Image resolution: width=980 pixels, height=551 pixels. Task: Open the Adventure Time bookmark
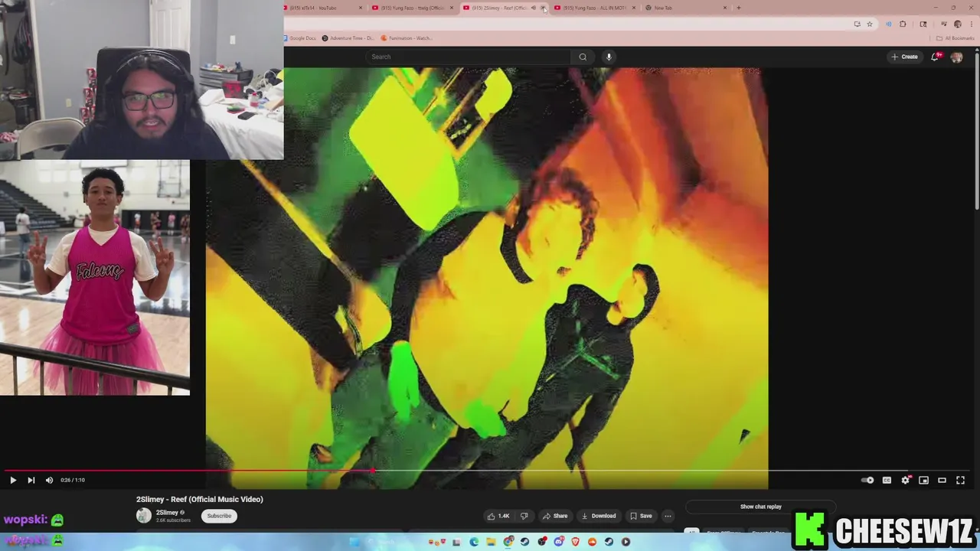348,37
